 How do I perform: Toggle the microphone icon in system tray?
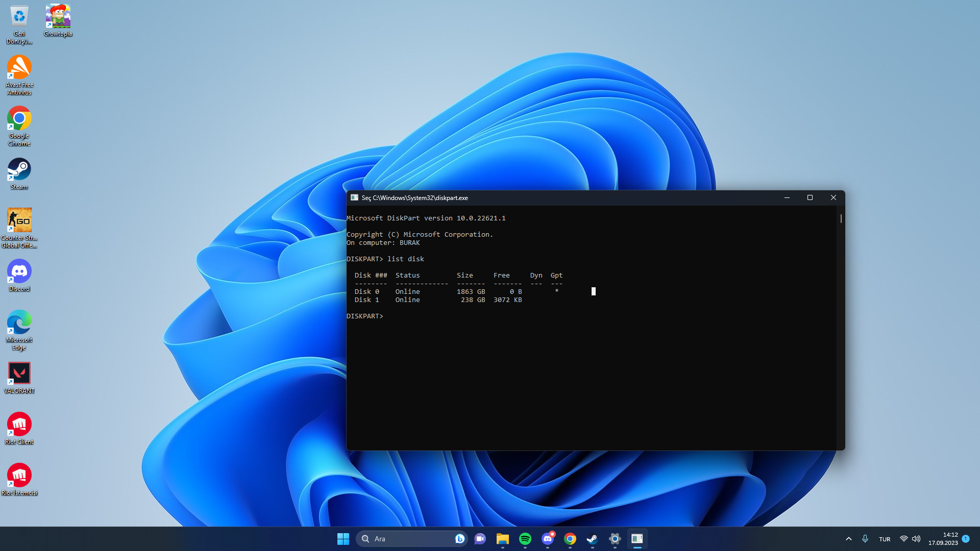tap(865, 539)
